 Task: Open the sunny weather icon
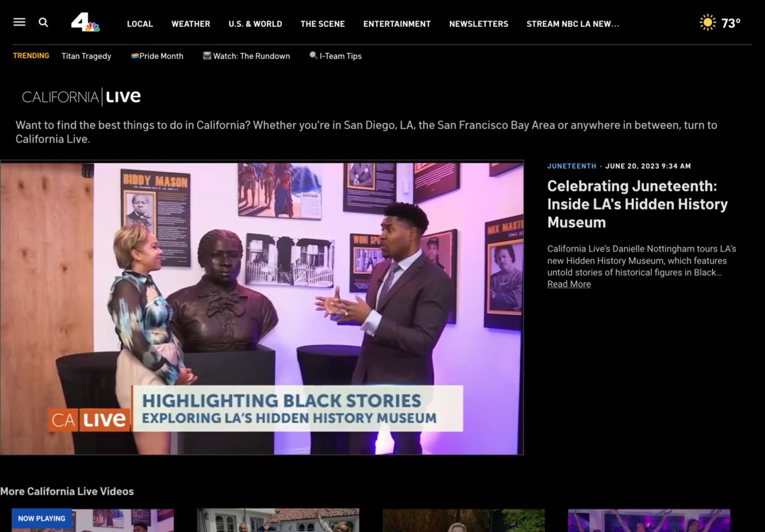707,23
